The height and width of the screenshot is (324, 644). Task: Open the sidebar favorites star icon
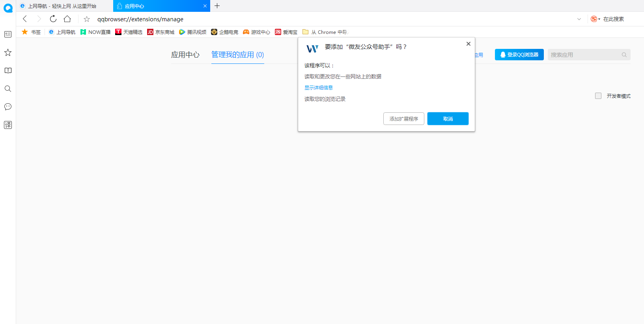[8, 52]
